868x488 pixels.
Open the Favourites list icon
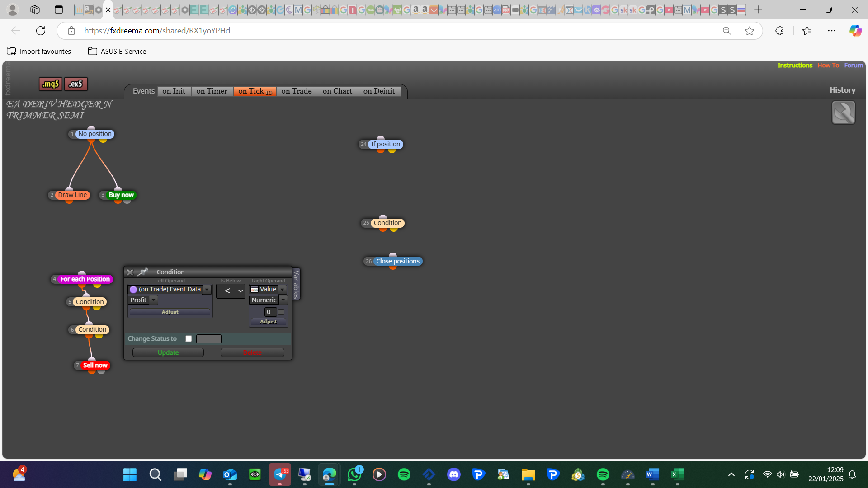(x=807, y=31)
